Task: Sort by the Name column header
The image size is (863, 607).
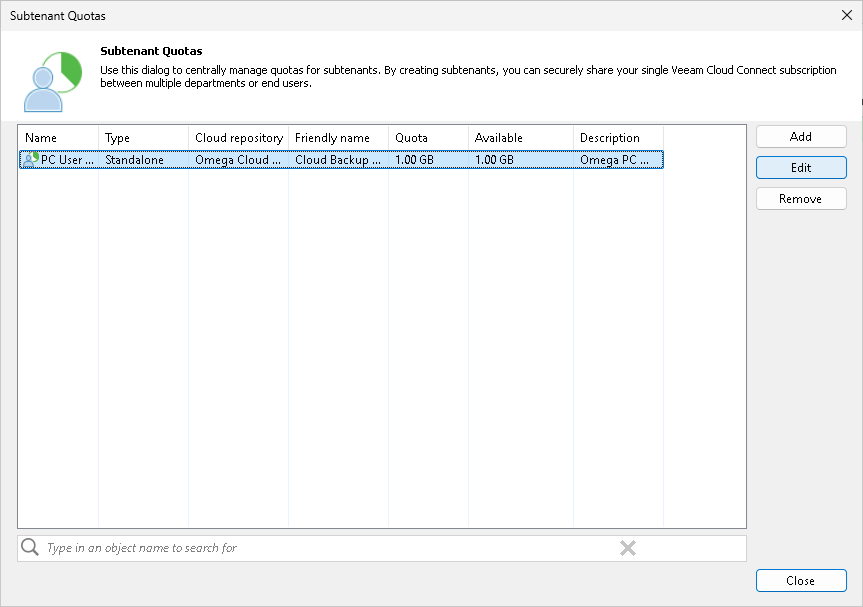Action: [57, 137]
